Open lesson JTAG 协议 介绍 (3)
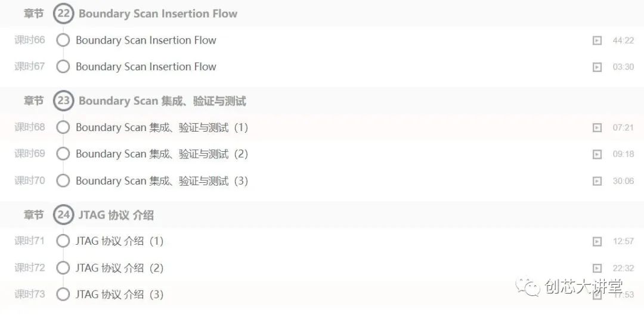644x315 pixels. 119,294
